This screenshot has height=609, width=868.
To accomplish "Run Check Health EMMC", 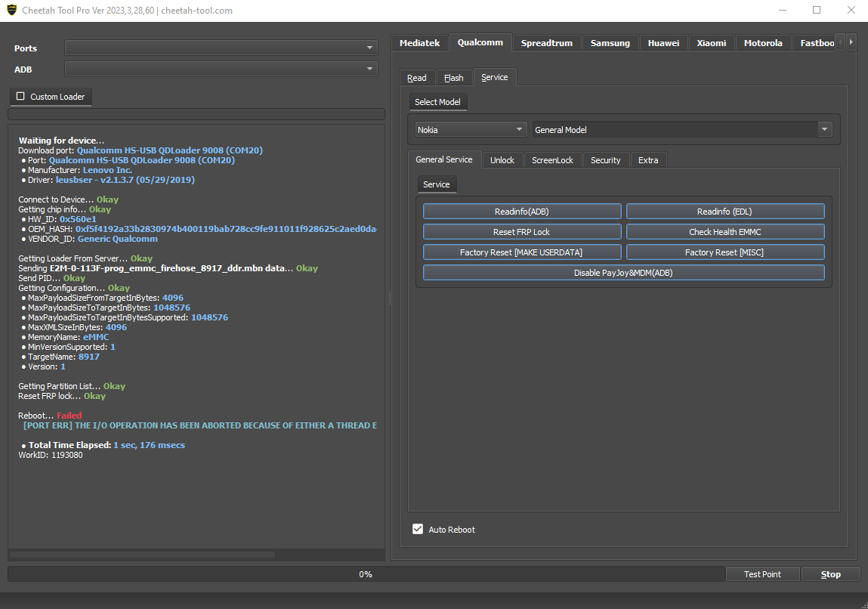I will coord(725,232).
